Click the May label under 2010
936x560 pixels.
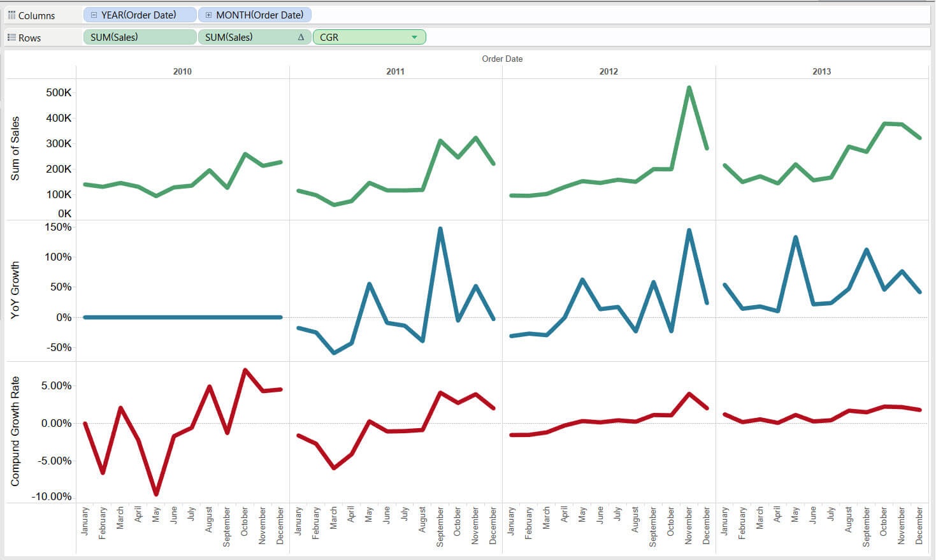pyautogui.click(x=156, y=515)
